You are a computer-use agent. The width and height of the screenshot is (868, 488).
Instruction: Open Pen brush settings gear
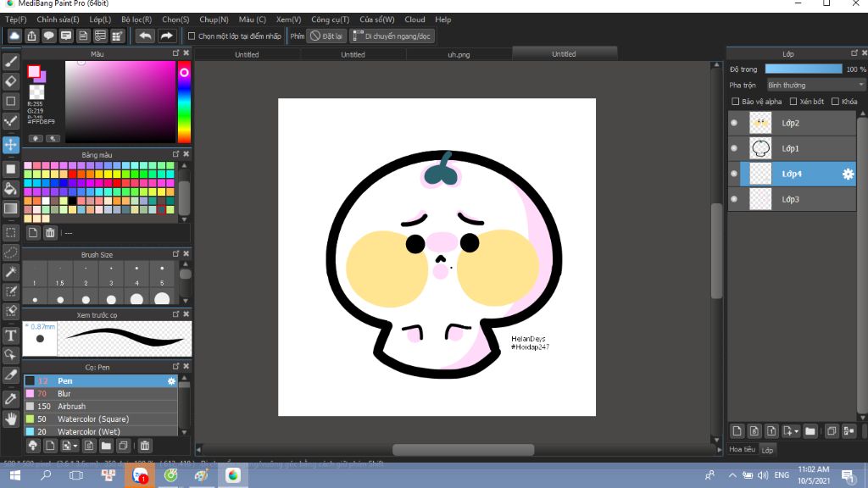171,380
